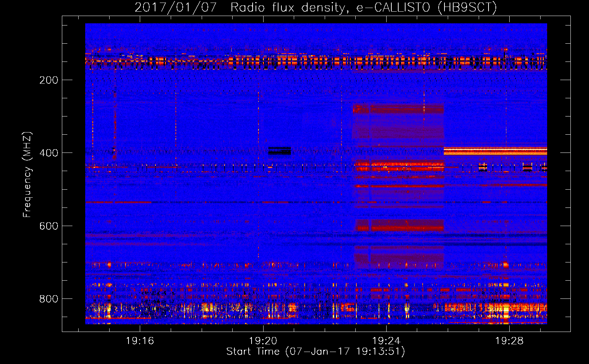Click the "Frequency (MHZ)" axis label
The image size is (589, 364).
coord(27,175)
